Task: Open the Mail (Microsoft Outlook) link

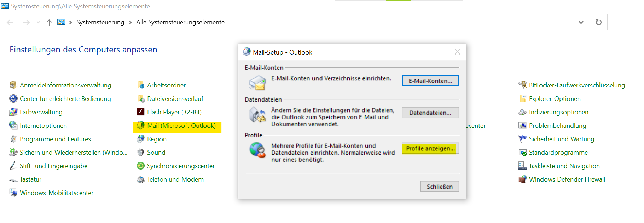Action: [181, 126]
